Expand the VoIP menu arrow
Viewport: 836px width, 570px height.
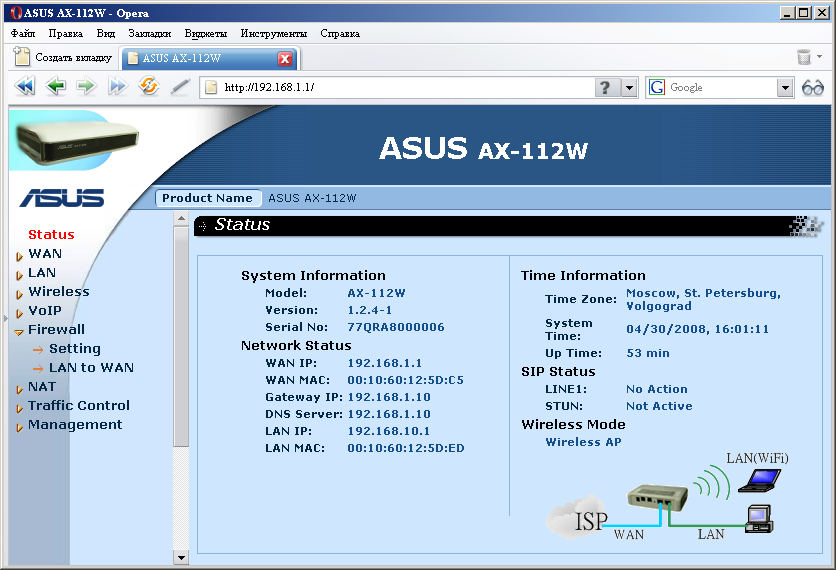click(19, 313)
